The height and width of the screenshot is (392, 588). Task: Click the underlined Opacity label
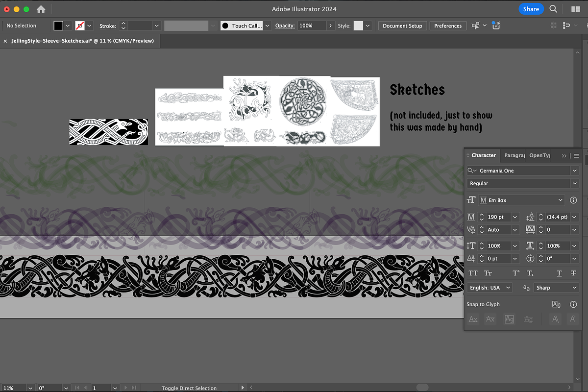click(285, 26)
